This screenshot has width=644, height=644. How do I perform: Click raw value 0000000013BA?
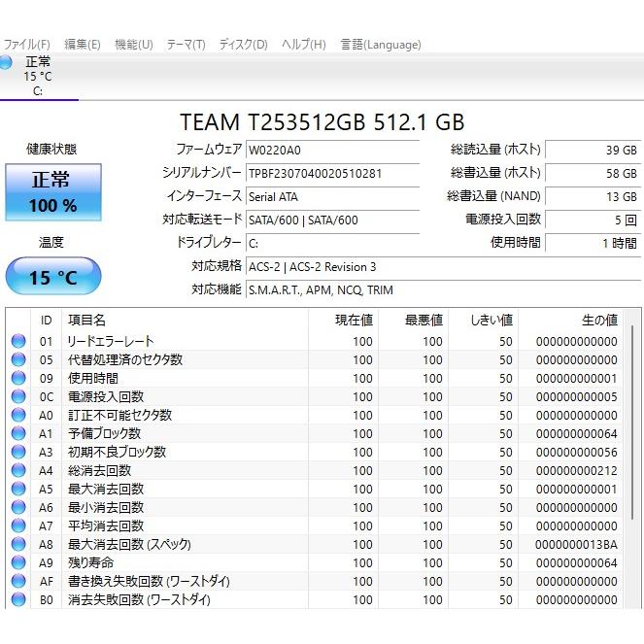pos(576,545)
